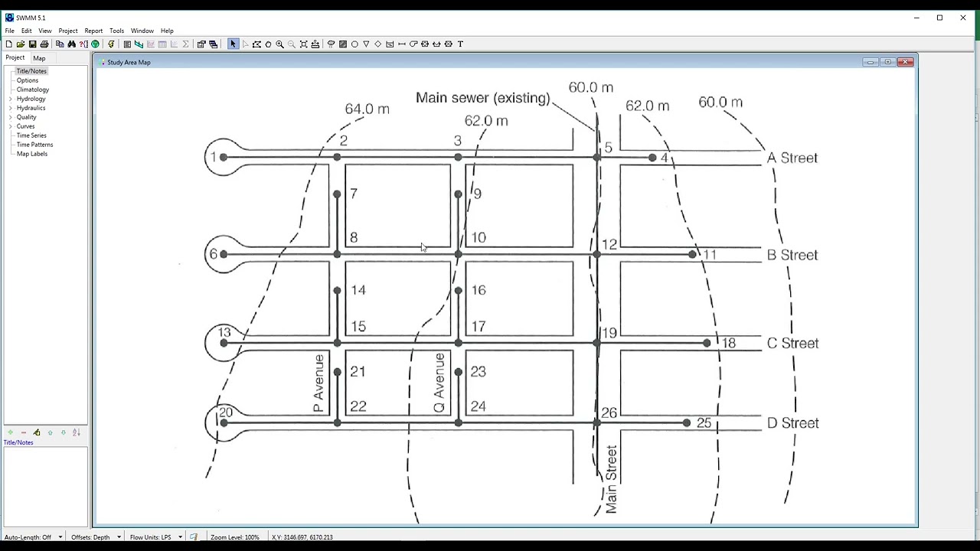Viewport: 980px width, 551px height.
Task: Click the Profile plot icon
Action: (x=139, y=44)
